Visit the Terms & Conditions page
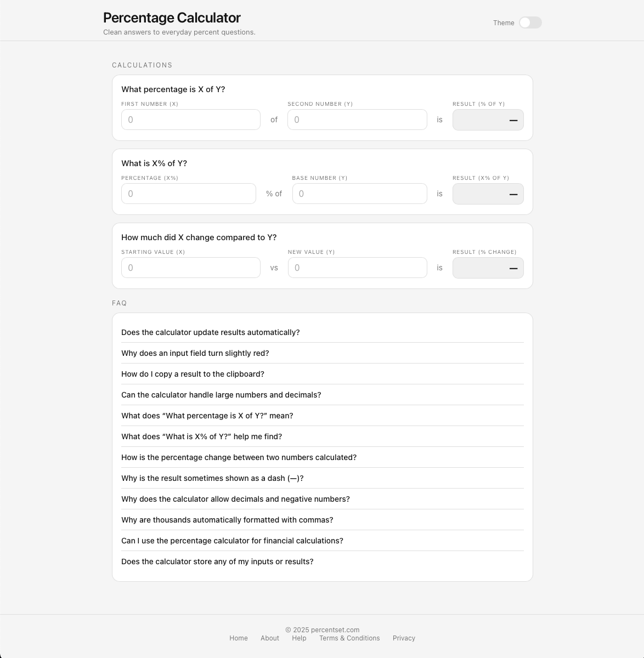 (349, 638)
